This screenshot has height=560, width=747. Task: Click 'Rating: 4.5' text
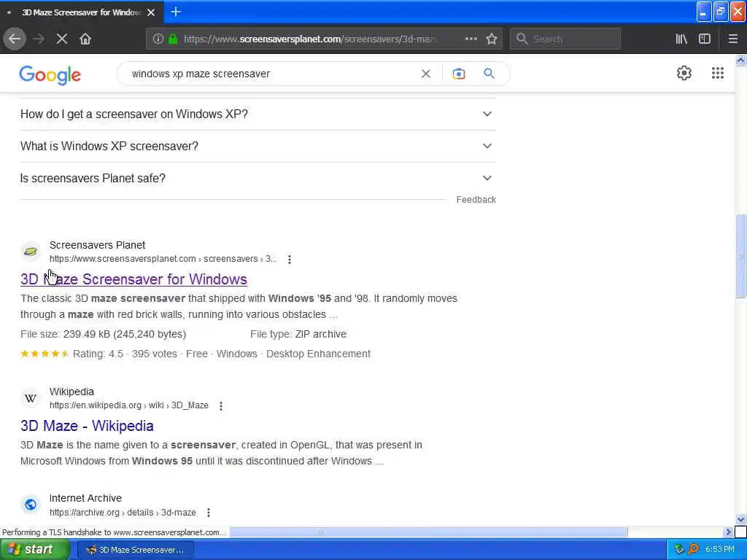[x=98, y=354]
